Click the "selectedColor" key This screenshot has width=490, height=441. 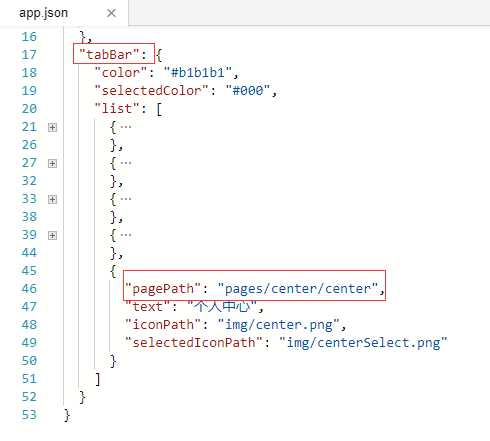151,90
